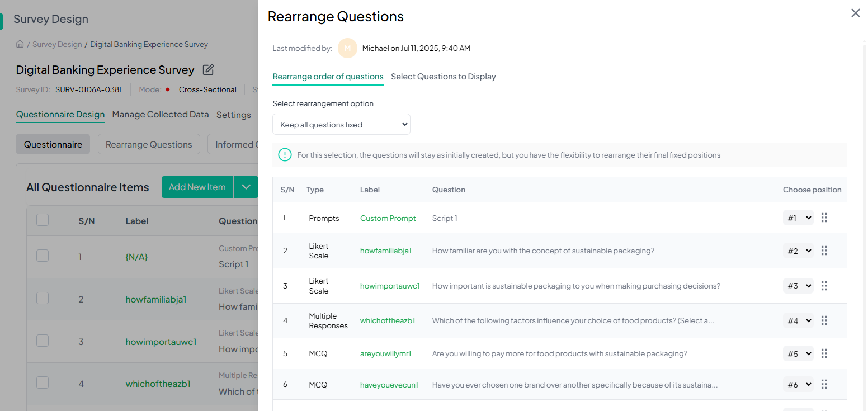Switch to Select Questions to Display tab
868x411 pixels.
pos(443,77)
